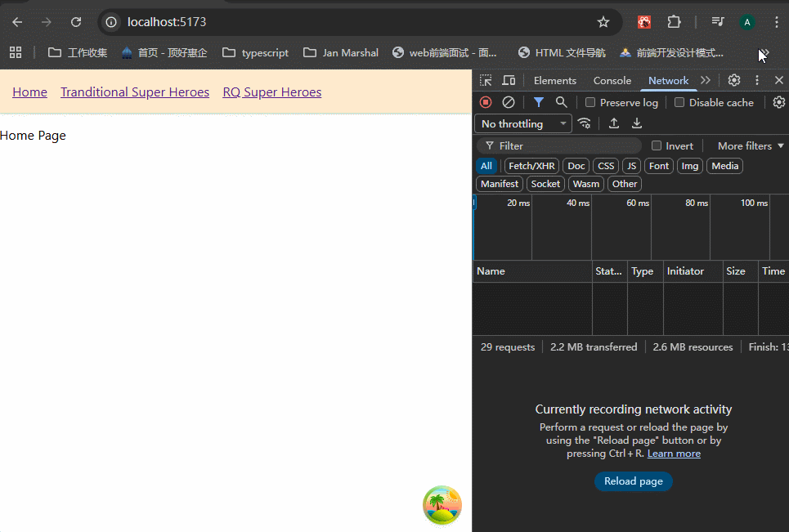Click the export HAR download icon
The width and height of the screenshot is (789, 532).
(637, 123)
